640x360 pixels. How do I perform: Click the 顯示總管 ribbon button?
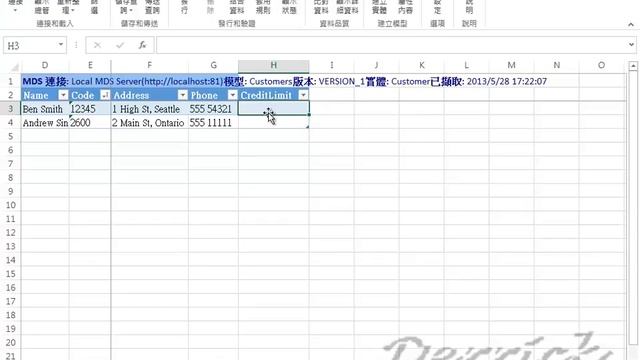[x=42, y=7]
